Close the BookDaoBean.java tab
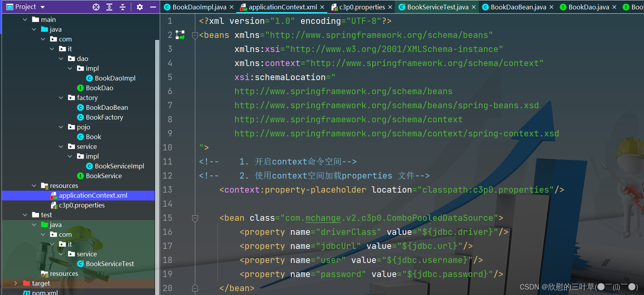This screenshot has width=644, height=295. click(551, 7)
